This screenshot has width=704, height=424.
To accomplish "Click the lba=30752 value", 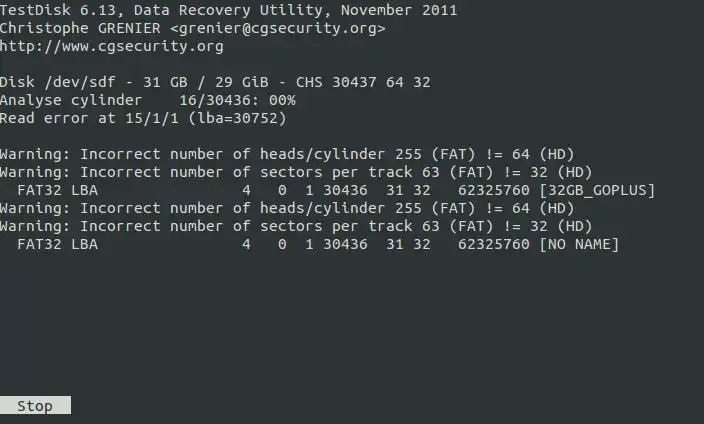I will tap(237, 118).
